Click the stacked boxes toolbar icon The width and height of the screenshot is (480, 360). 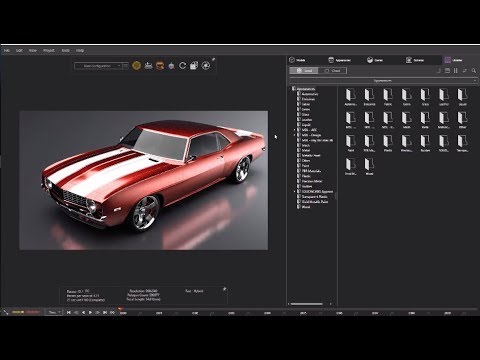(x=194, y=66)
